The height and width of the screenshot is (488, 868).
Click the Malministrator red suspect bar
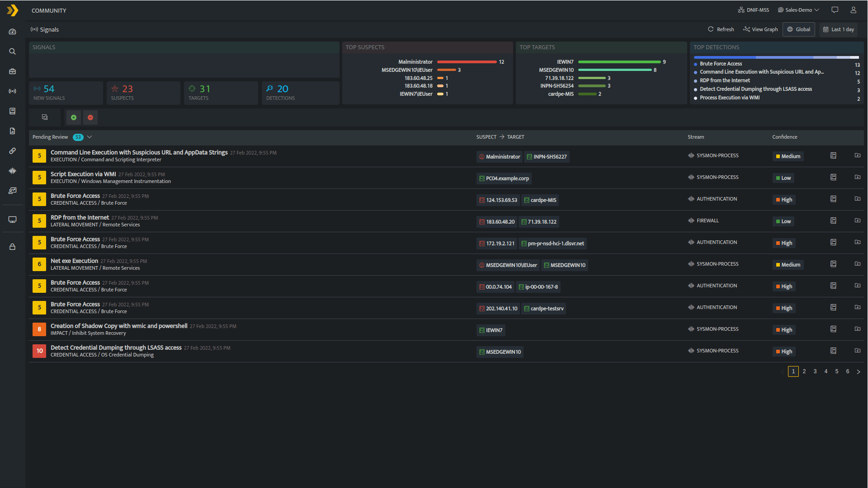click(x=467, y=62)
